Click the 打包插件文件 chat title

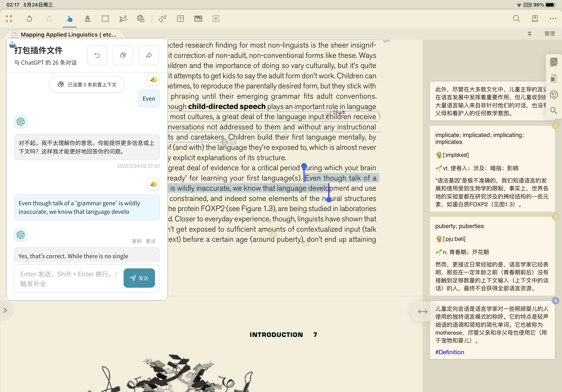click(38, 50)
